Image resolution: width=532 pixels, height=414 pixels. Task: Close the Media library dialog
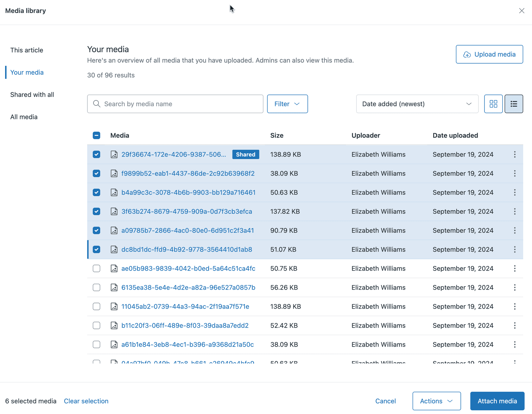(522, 10)
